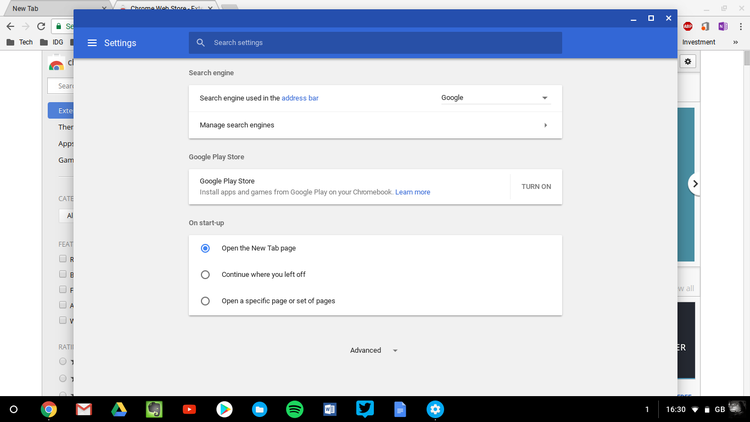This screenshot has height=422, width=750.
Task: Open Google Docs from the shelf
Action: [400, 409]
